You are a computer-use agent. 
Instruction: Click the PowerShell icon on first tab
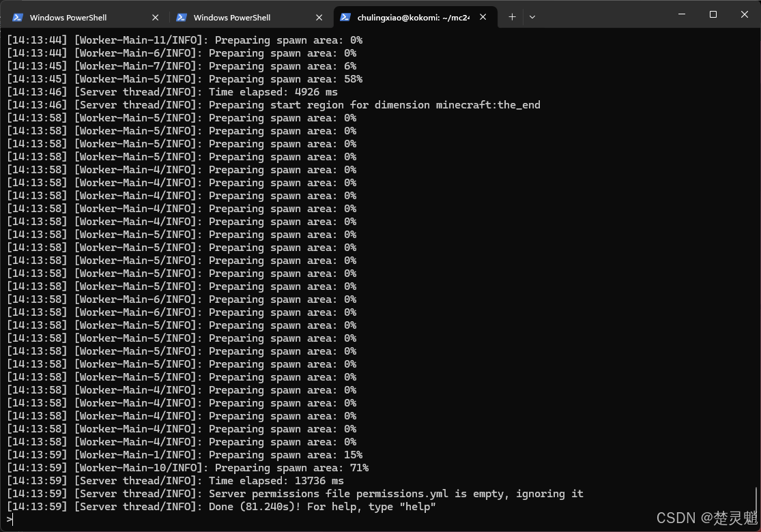click(18, 18)
